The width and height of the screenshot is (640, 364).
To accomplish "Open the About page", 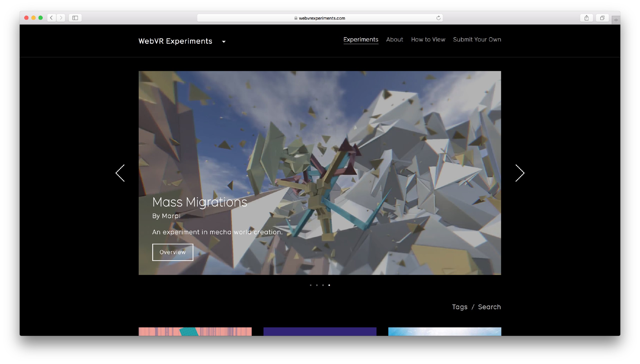I will click(394, 39).
